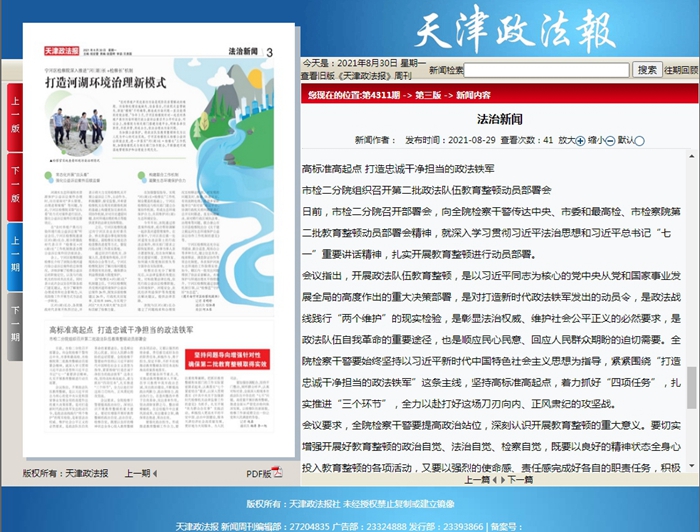Viewport: 700px width, 532px height.
Task: Open 往期回顾 past issues link
Action: click(681, 70)
